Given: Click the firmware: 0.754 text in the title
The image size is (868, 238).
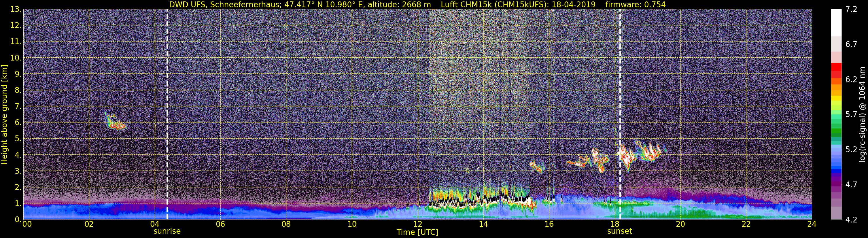Looking at the screenshot, I should point(636,5).
